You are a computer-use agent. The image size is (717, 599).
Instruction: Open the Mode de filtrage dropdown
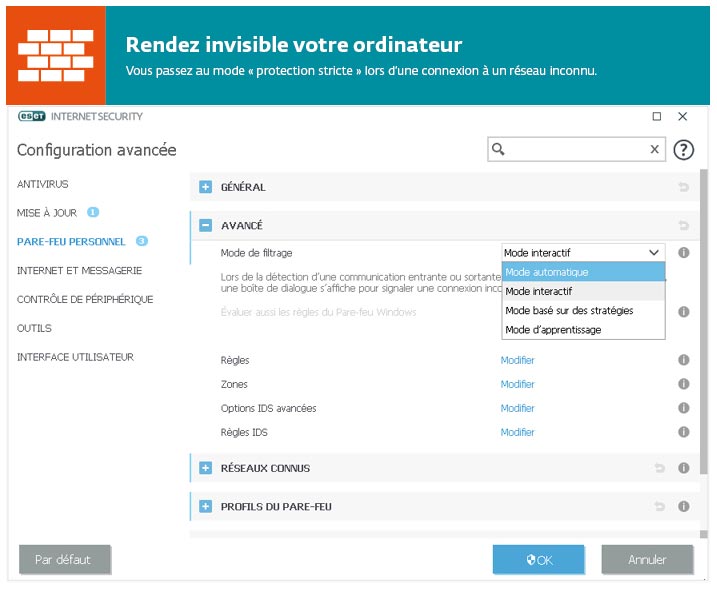click(x=583, y=253)
